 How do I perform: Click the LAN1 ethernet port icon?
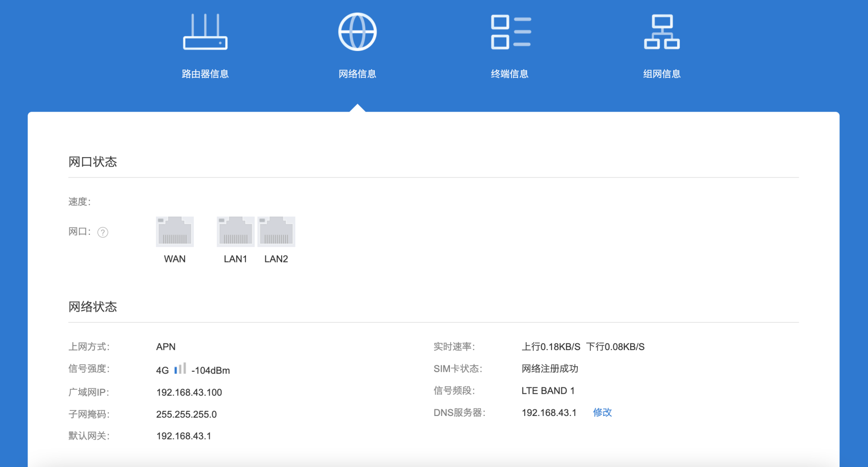(236, 232)
